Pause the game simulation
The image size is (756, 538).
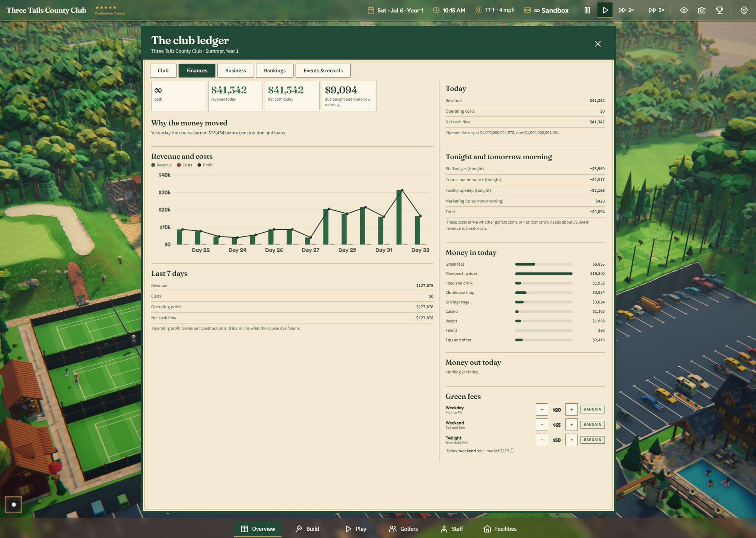click(x=587, y=10)
